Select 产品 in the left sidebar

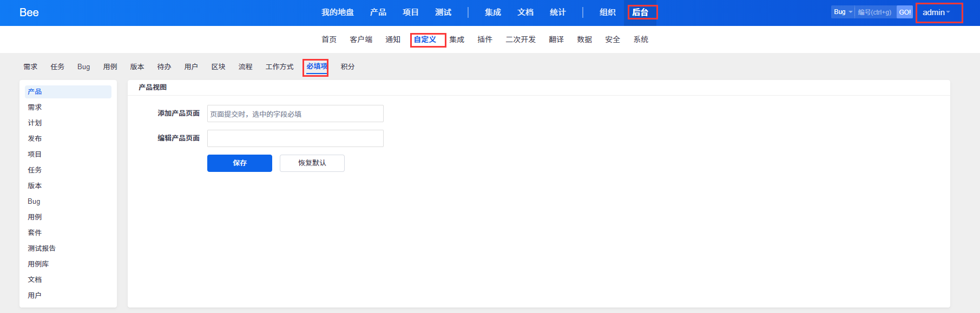[68, 91]
